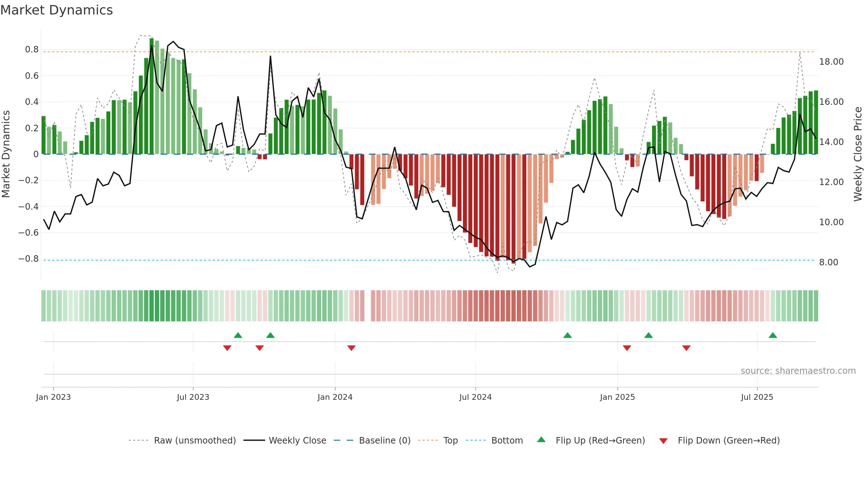Click the Market Dynamics chart title
This screenshot has height=488, width=868.
[56, 10]
